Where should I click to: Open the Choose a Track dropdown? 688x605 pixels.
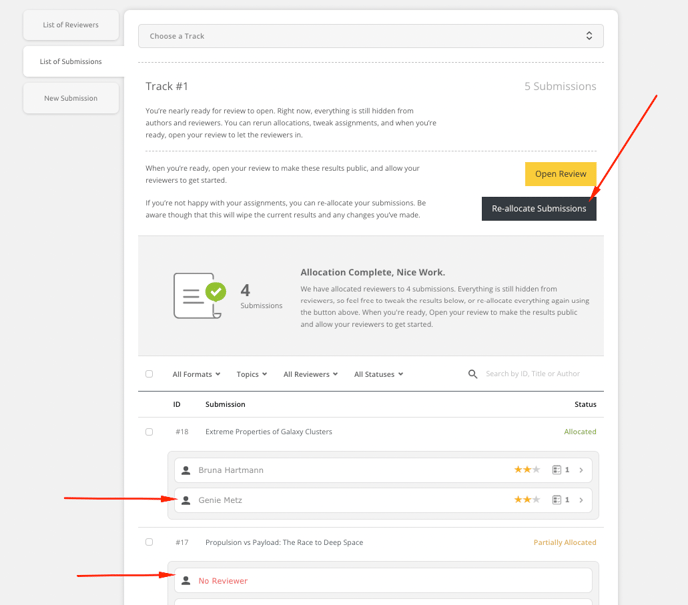coord(370,36)
